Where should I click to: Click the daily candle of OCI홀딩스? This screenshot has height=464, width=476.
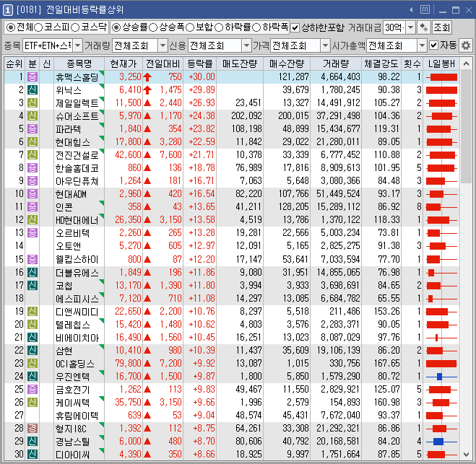441,363
